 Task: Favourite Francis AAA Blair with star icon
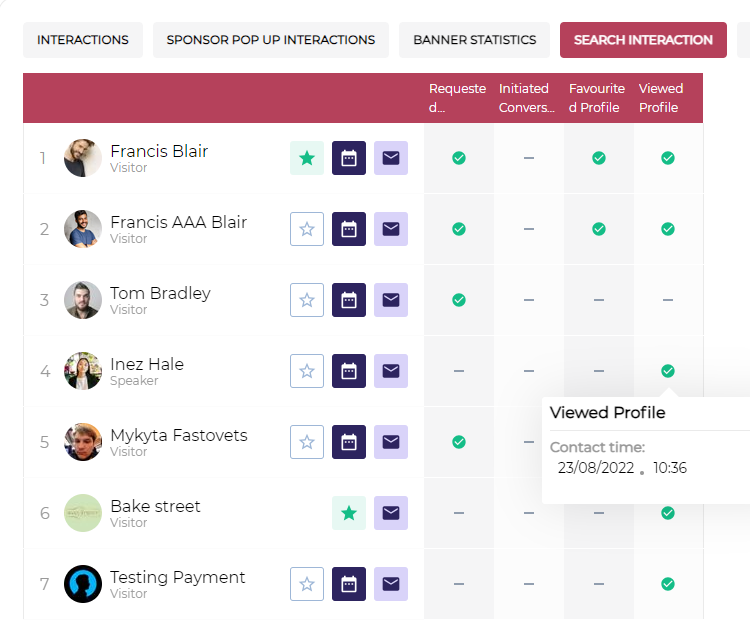[307, 229]
